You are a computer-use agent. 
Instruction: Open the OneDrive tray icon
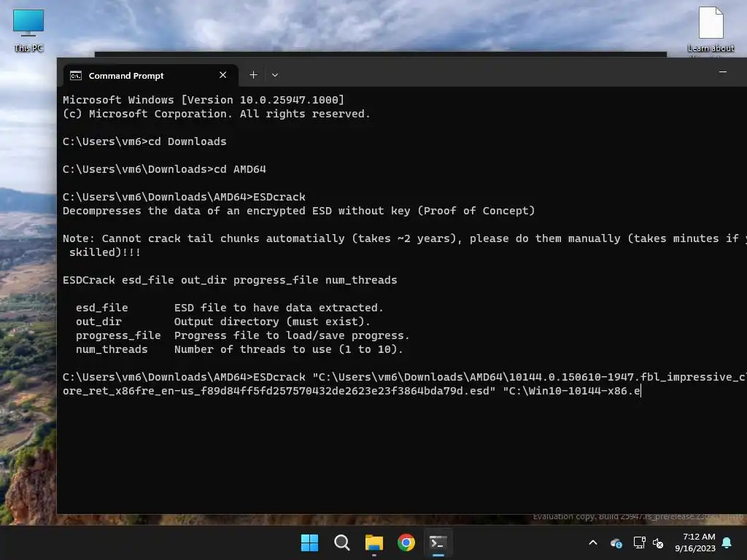point(616,542)
